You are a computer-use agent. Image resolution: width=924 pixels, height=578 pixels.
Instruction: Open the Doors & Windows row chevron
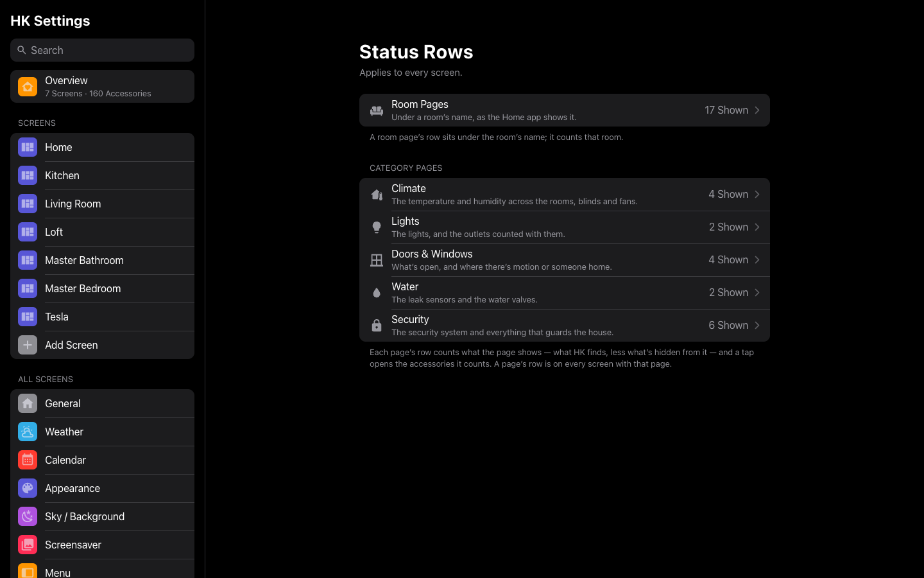(x=757, y=260)
